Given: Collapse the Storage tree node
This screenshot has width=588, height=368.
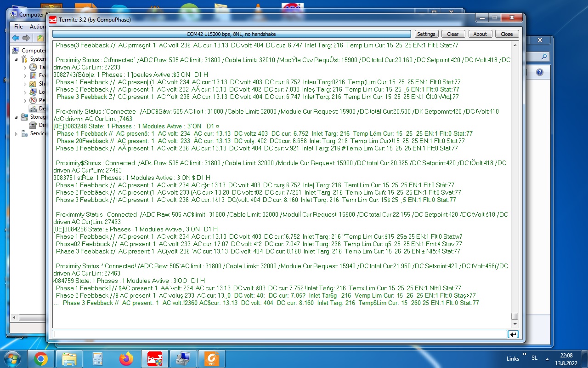Looking at the screenshot, I should pos(17,117).
